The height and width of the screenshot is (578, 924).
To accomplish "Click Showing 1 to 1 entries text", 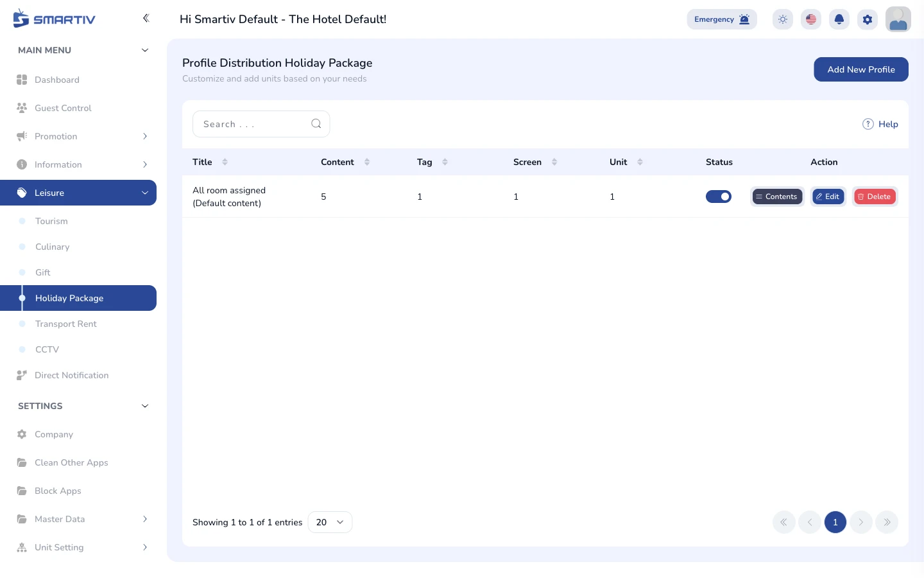I will tap(247, 522).
